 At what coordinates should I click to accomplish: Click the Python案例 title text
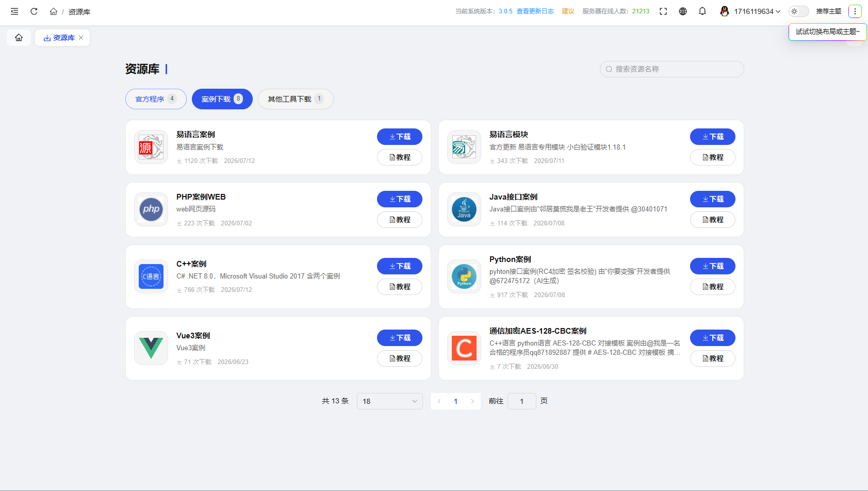point(510,259)
